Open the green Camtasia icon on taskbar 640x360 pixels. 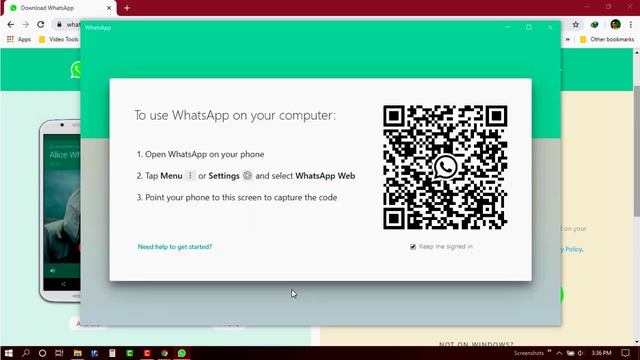point(130,353)
